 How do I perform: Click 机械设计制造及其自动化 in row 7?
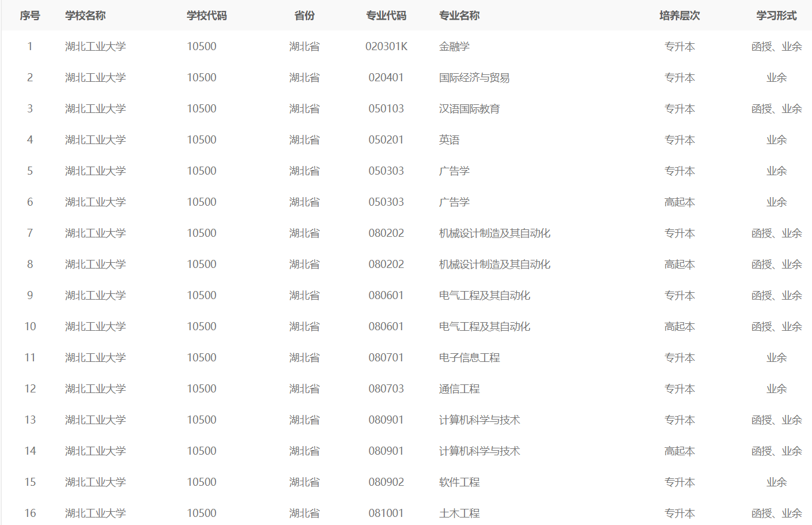click(x=494, y=233)
